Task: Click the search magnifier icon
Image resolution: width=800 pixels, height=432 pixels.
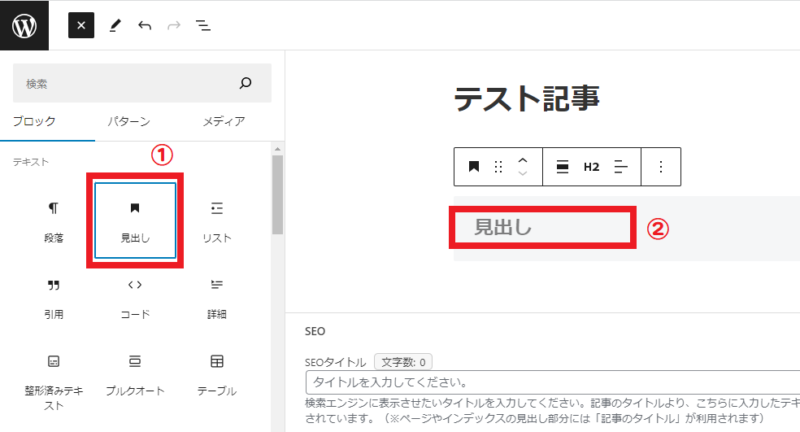Action: [x=246, y=84]
